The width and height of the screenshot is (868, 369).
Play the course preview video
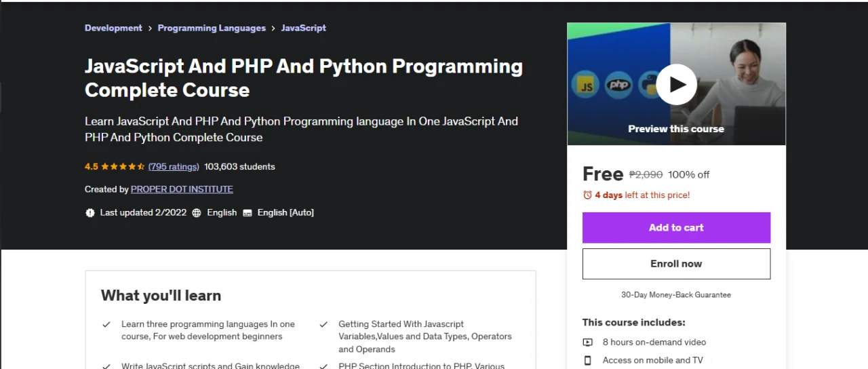pyautogui.click(x=676, y=84)
